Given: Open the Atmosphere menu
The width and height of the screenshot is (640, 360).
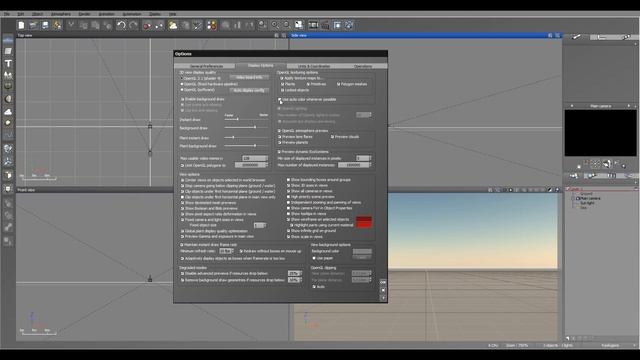Looking at the screenshot, I should click(61, 14).
